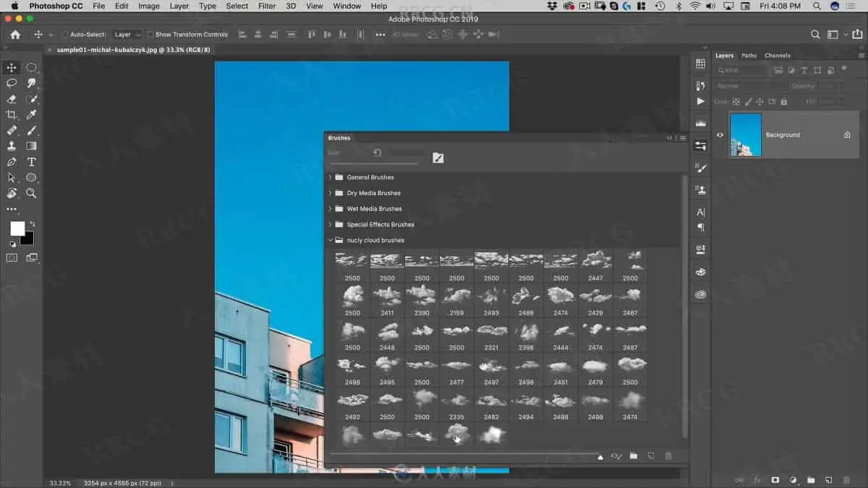Image resolution: width=868 pixels, height=488 pixels.
Task: Expand the Wet Media Brushes folder
Action: [331, 209]
